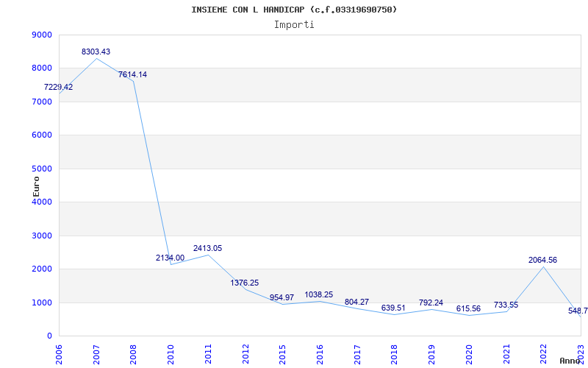
Task: Select the 7614.14 data label
Action: 133,74
